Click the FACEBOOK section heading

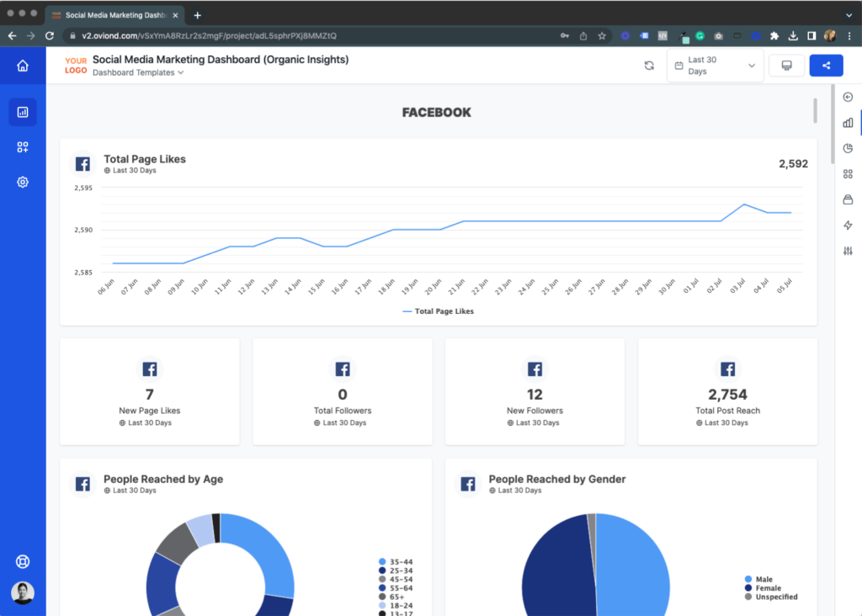(x=437, y=113)
